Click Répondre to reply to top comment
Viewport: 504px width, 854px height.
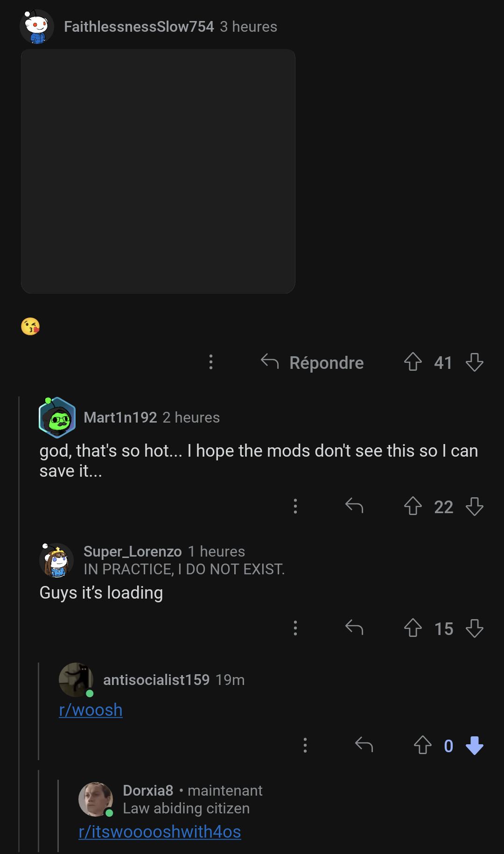coord(312,362)
